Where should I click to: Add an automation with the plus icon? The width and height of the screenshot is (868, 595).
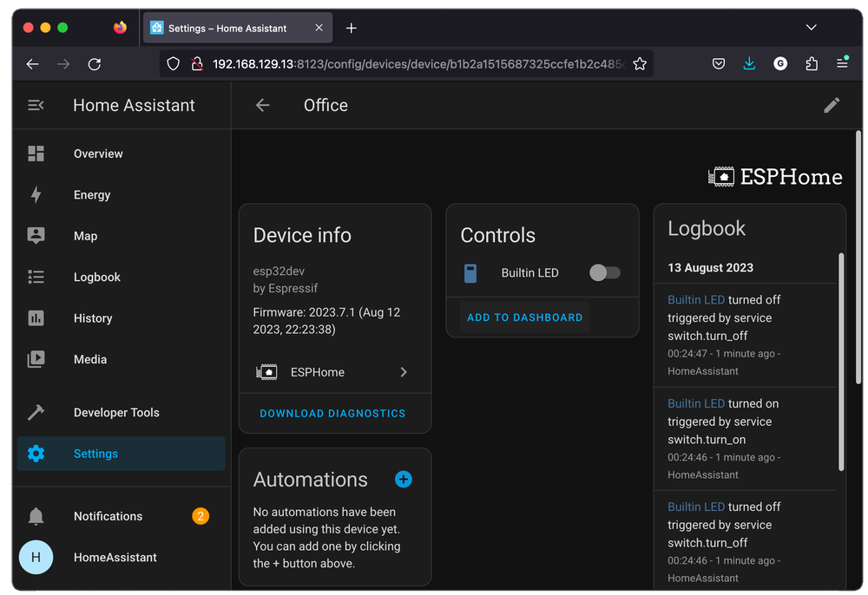coord(404,480)
